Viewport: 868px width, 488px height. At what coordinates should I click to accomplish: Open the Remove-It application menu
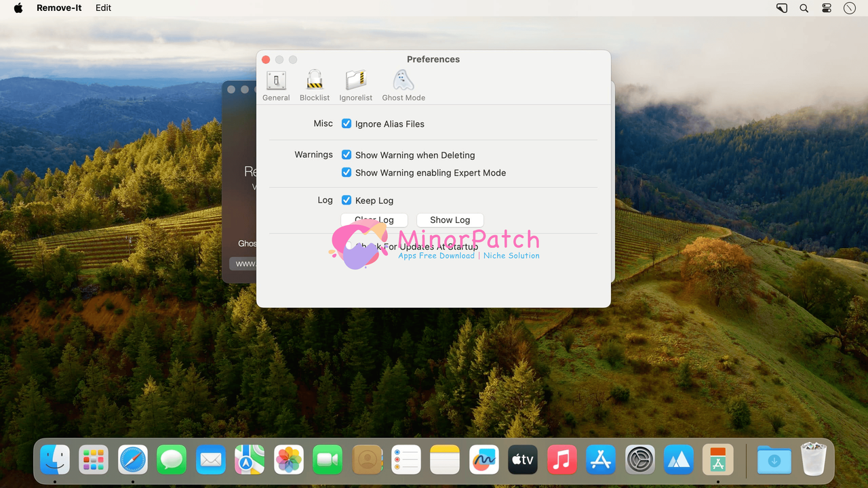pyautogui.click(x=59, y=8)
